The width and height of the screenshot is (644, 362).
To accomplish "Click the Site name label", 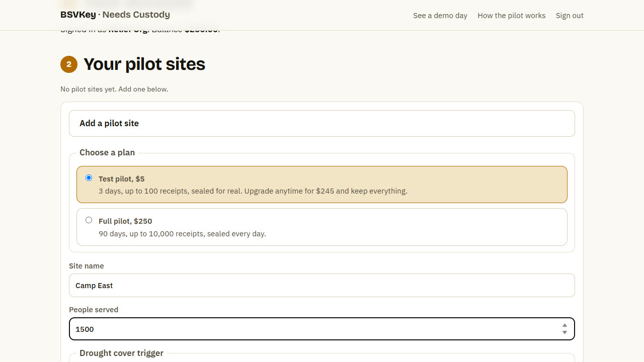I will (x=87, y=266).
